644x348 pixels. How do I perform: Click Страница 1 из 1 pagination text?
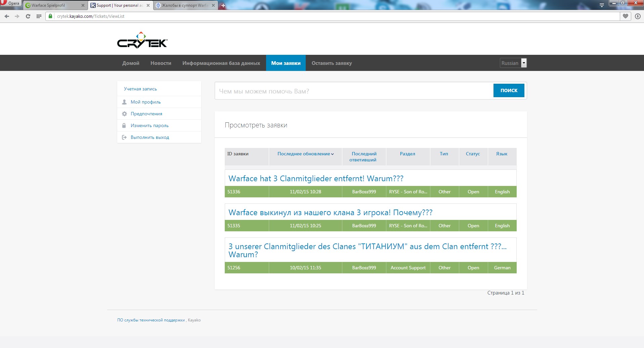pyautogui.click(x=506, y=293)
